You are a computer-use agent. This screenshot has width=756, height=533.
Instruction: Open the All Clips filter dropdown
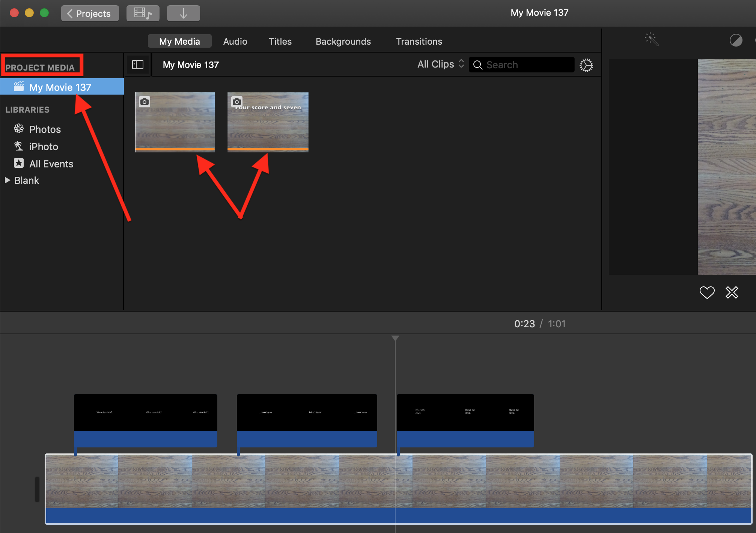pyautogui.click(x=441, y=64)
